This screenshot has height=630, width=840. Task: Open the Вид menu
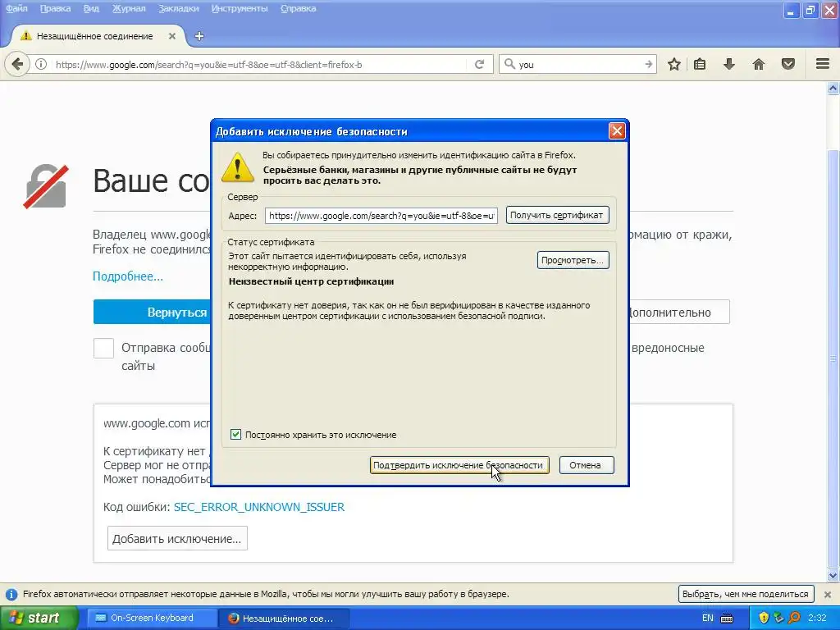pos(91,8)
